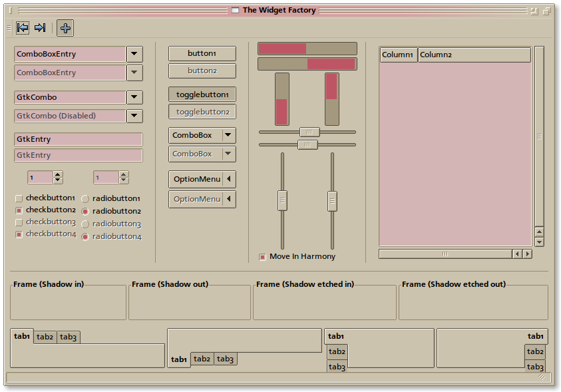This screenshot has width=561, height=392.
Task: Uncheck checkbutton2 checkbox
Action: pos(19,210)
